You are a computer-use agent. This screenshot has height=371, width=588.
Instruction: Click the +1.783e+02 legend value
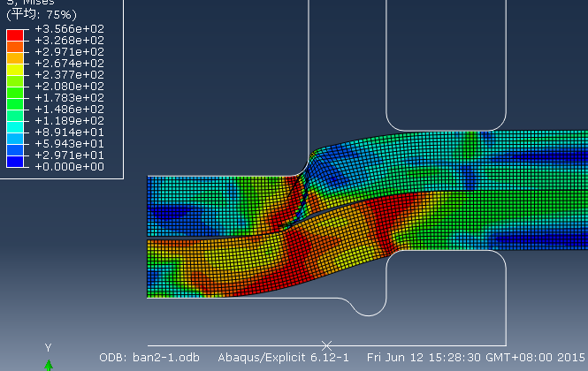(69, 98)
